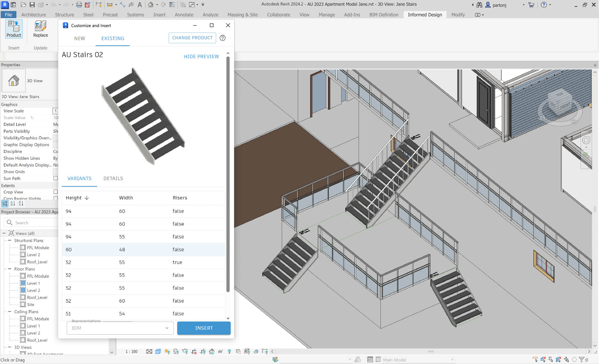Viewport: 599px width, 364px height.
Task: Switch to the NEW tab in Customize and Insert
Action: click(80, 38)
